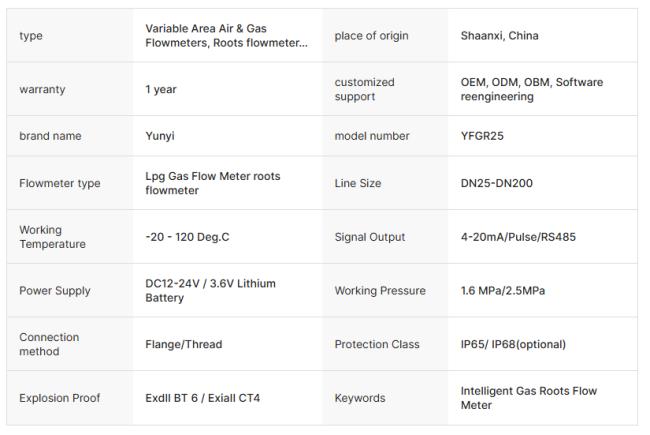This screenshot has width=650, height=435.
Task: Select the 'OEM, ODM, OBM, Software reengineering' text
Action: [531, 89]
